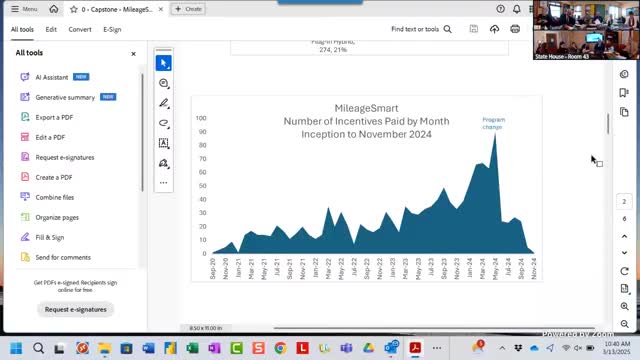Open Generative summary tool
640x360 pixels.
pos(68,97)
